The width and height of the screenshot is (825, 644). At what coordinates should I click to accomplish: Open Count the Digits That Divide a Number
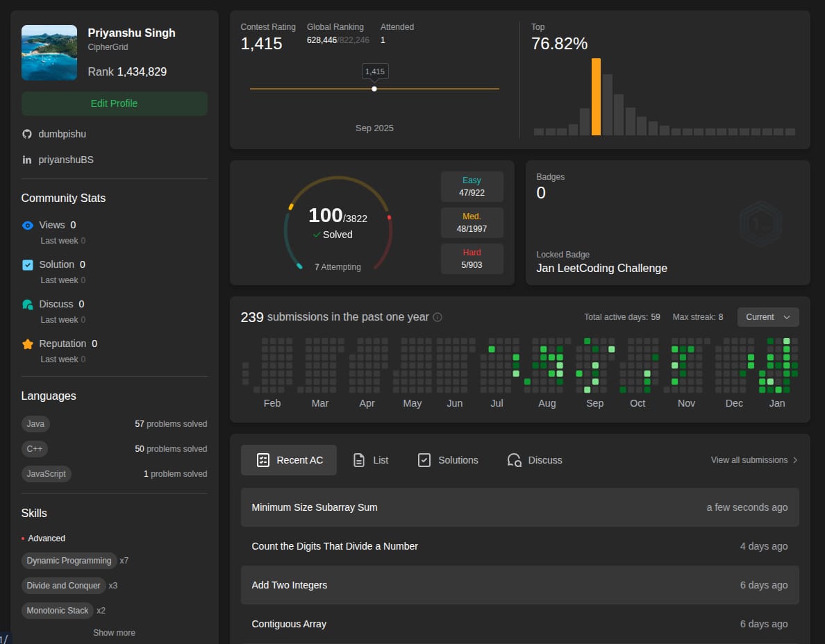point(520,546)
